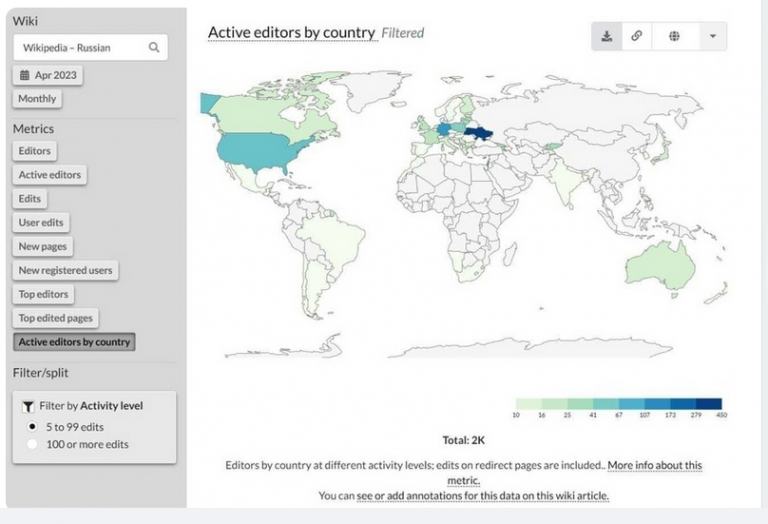
Task: Click the User edits metric button
Action: (43, 222)
